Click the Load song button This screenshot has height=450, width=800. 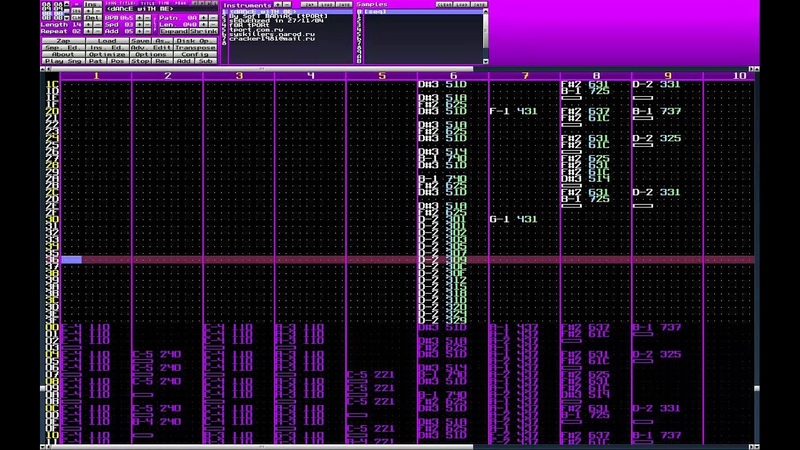[108, 40]
